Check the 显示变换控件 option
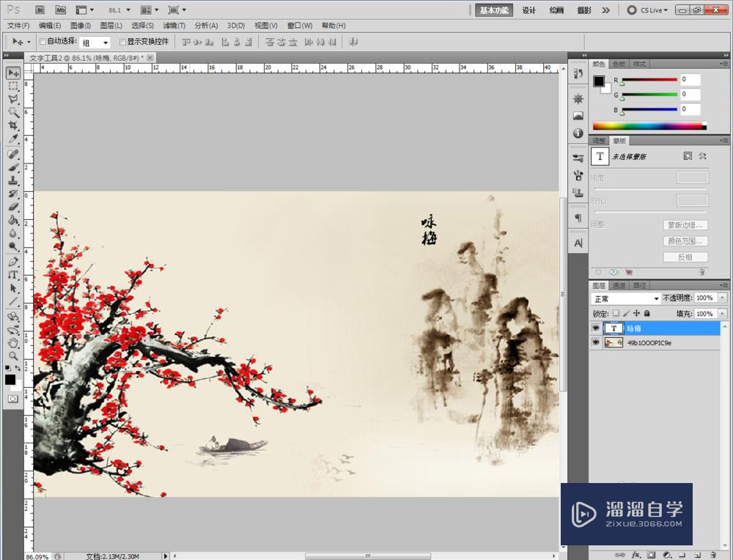Screen dimensions: 733x560 (123, 43)
